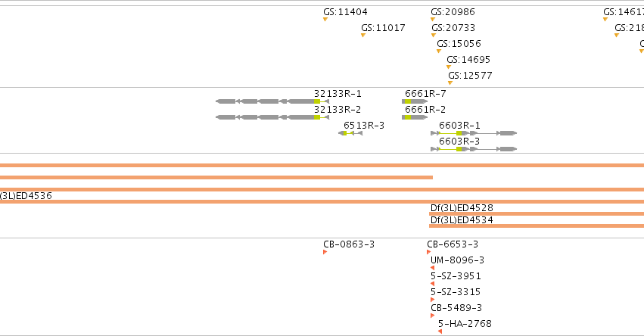Screen dimensions: 644x336
Task: Select the GS:11017 insertion triangle
Action: pos(363,36)
